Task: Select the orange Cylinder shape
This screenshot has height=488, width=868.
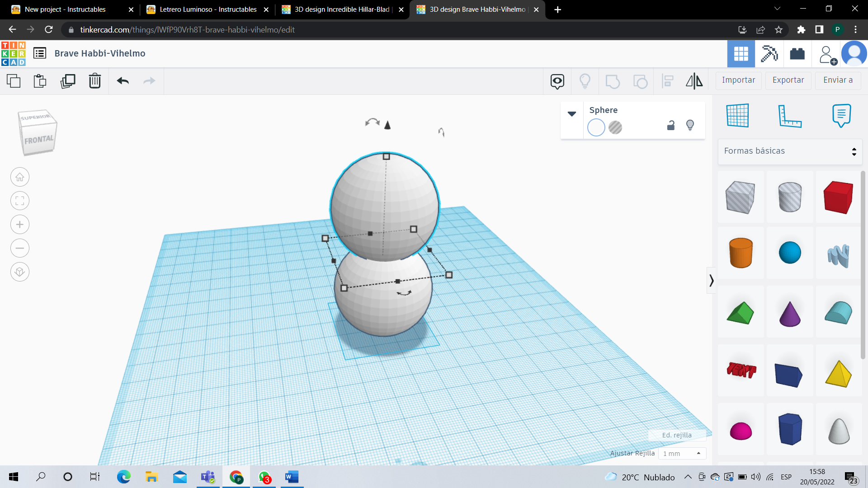Action: (741, 253)
